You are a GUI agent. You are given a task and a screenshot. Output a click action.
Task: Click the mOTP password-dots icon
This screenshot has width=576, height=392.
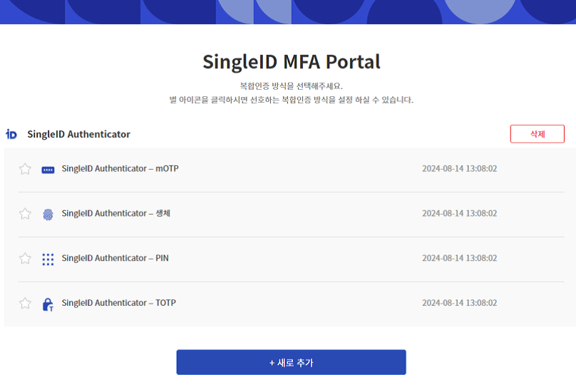(x=48, y=170)
